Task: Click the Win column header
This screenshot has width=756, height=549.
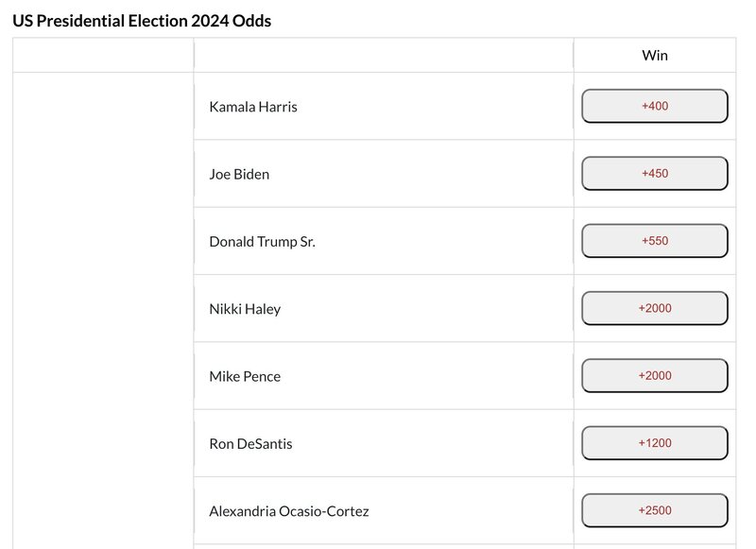Action: (655, 55)
